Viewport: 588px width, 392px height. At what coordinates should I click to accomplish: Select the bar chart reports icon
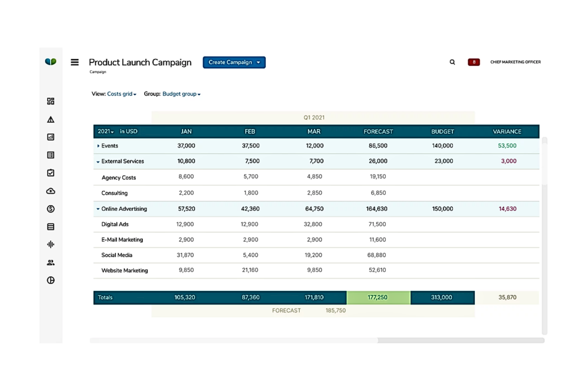pos(50,137)
